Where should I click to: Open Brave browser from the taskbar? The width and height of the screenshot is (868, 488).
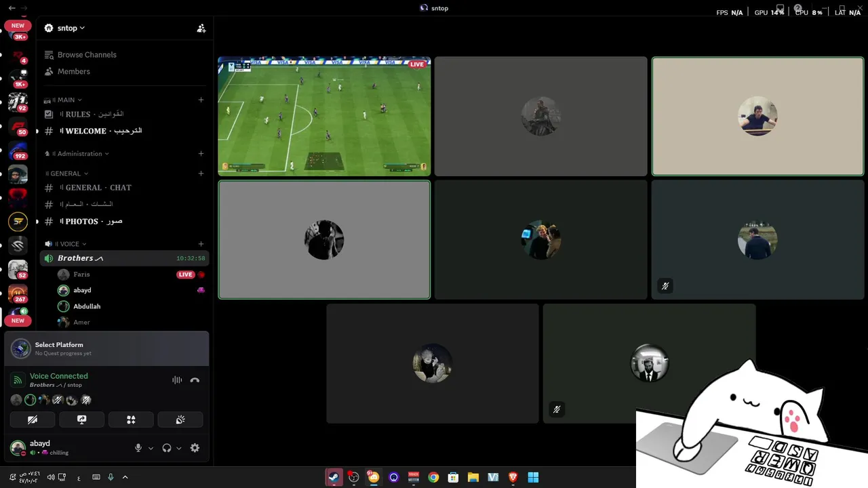pos(513,477)
